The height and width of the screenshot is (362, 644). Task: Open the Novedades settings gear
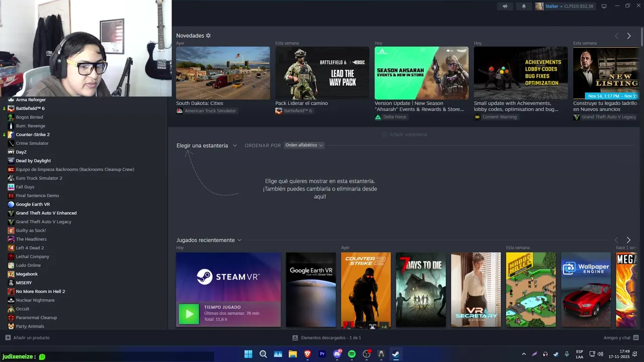[208, 36]
